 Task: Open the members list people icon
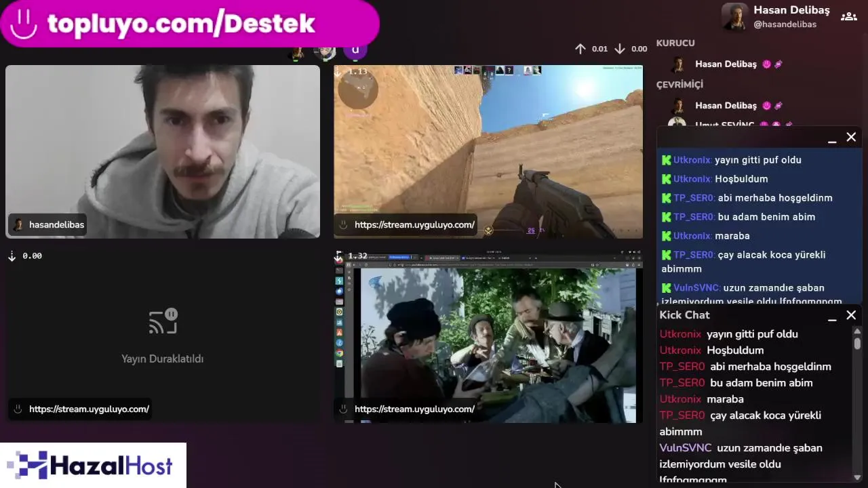pyautogui.click(x=848, y=17)
